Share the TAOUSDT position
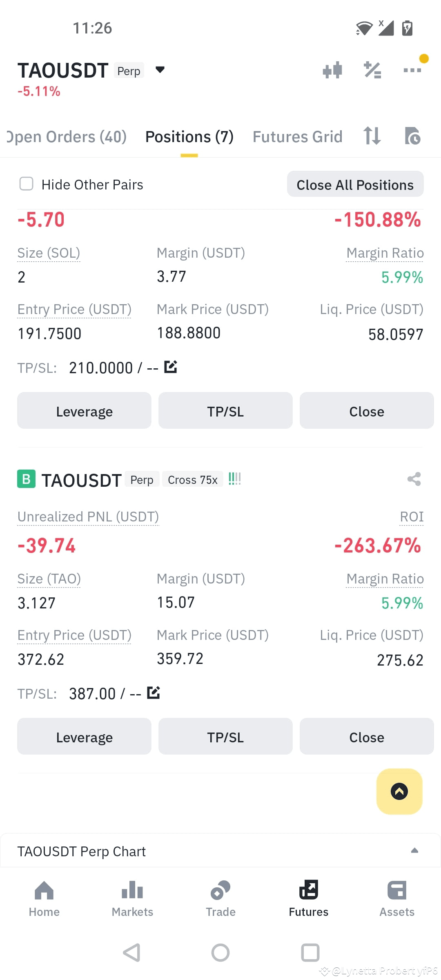The height and width of the screenshot is (980, 441). coord(414,479)
